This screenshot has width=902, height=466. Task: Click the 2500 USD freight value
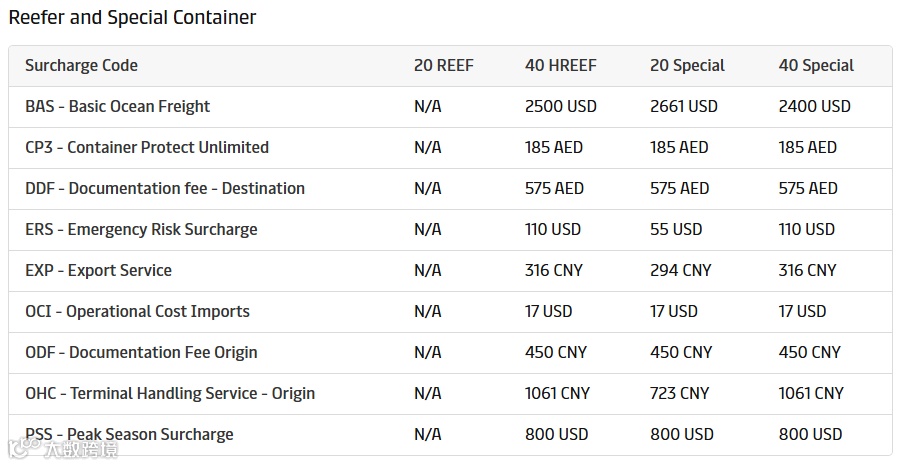tap(560, 107)
